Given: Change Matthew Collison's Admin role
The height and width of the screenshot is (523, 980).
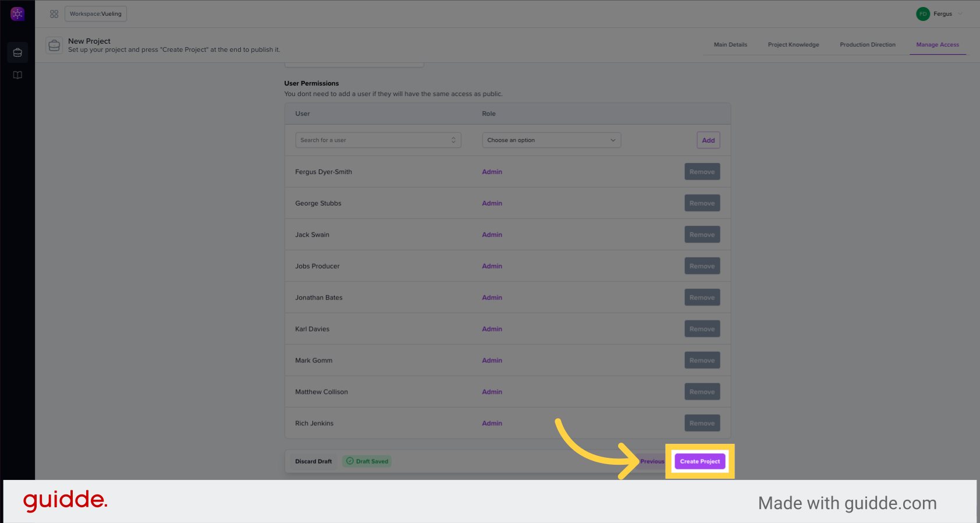Looking at the screenshot, I should pos(492,392).
